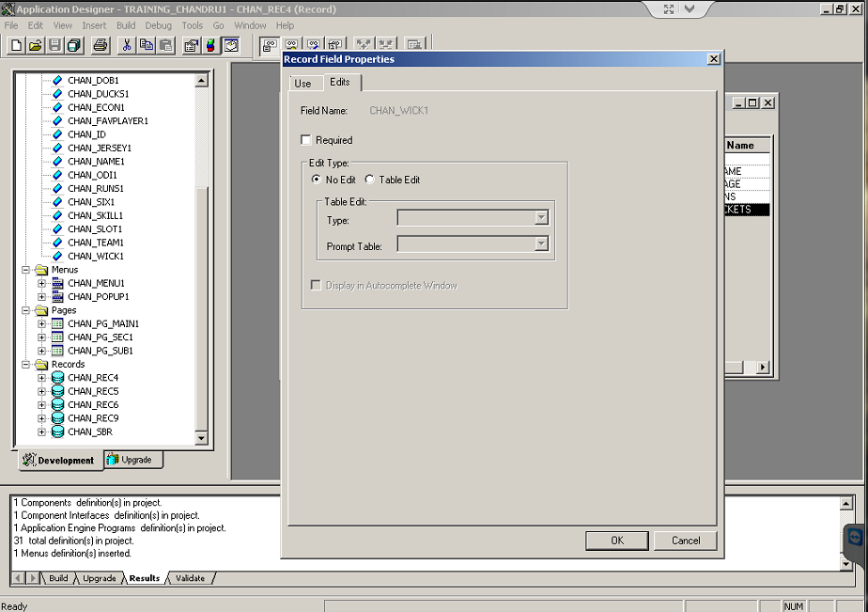Print the record definition
This screenshot has width=868, height=612.
coord(100,45)
